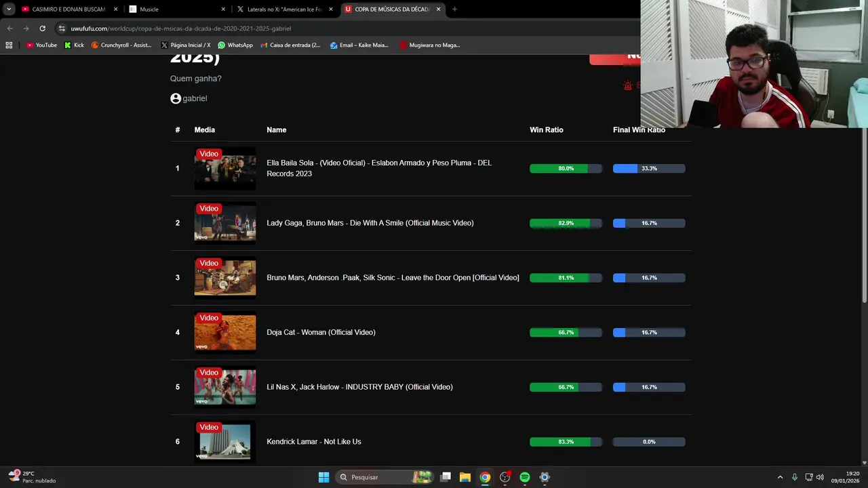Open Spotify from the taskbar
Viewport: 868px width, 488px height.
[525, 477]
